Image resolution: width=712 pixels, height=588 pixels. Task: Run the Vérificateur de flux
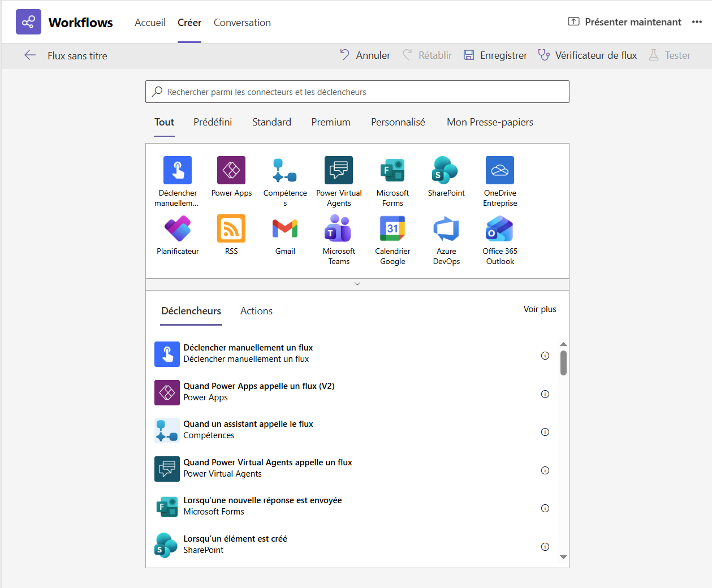[x=588, y=55]
